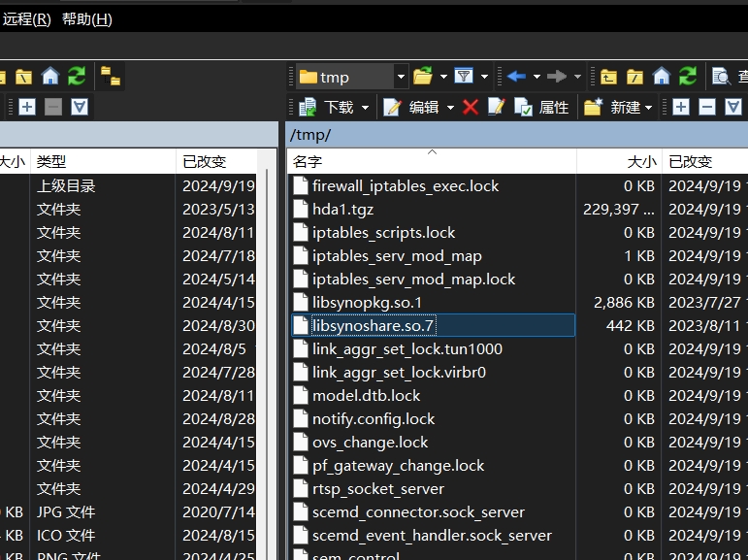Image resolution: width=748 pixels, height=560 pixels.
Task: Open the 帮助(H) menu
Action: click(x=86, y=19)
